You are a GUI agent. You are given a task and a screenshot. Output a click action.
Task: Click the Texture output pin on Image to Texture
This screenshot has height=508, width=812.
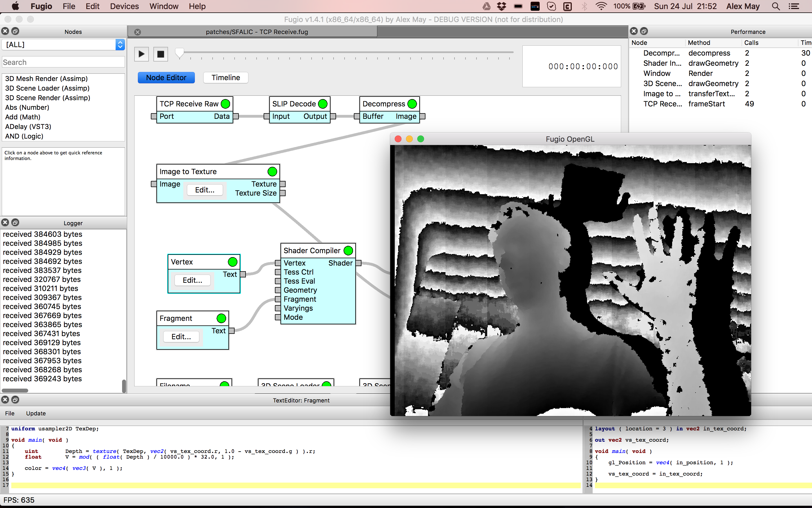point(283,184)
